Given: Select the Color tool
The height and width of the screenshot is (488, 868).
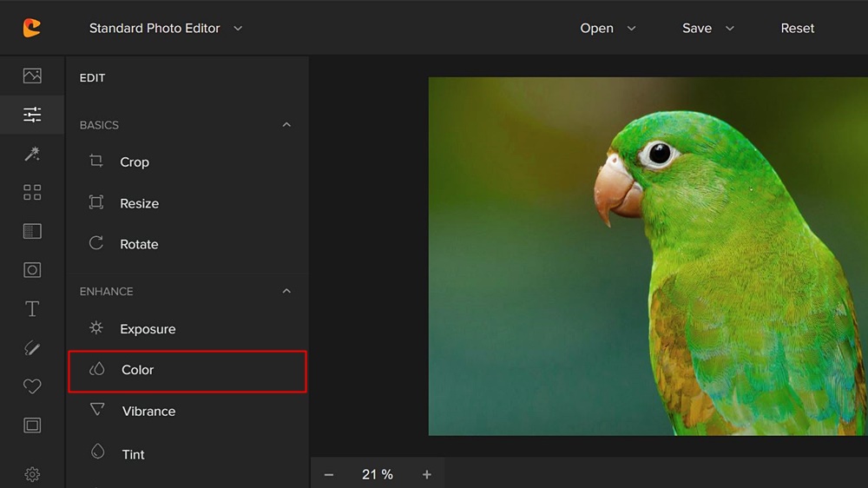Looking at the screenshot, I should tap(187, 371).
